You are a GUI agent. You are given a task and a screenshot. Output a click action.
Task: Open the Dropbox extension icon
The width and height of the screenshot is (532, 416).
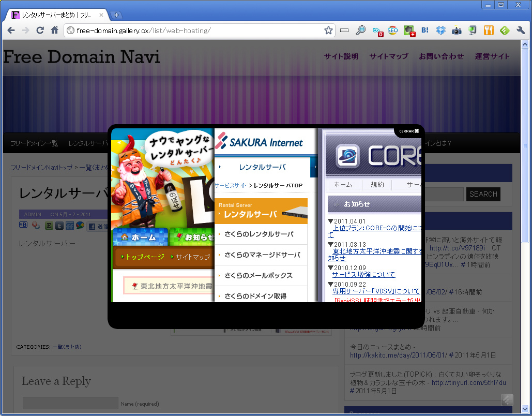(x=440, y=31)
